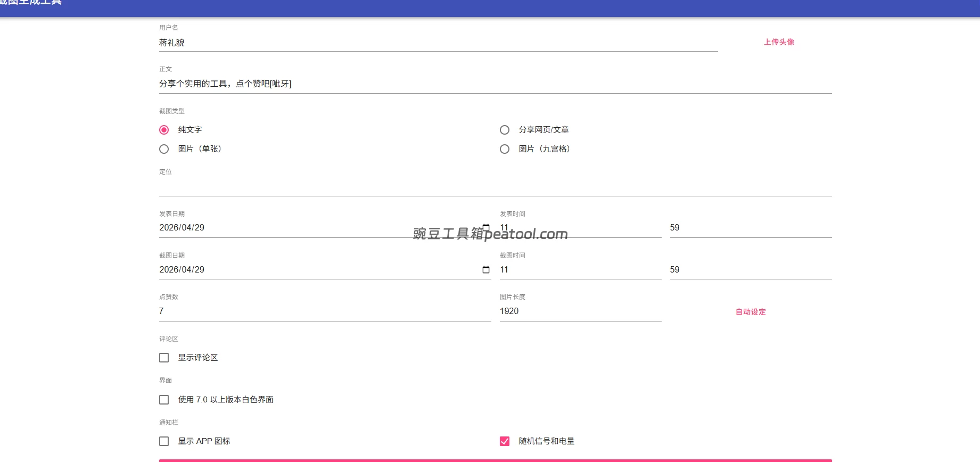Viewport: 980px width, 462px height.
Task: Focus the 用户名 input field
Action: [438, 43]
